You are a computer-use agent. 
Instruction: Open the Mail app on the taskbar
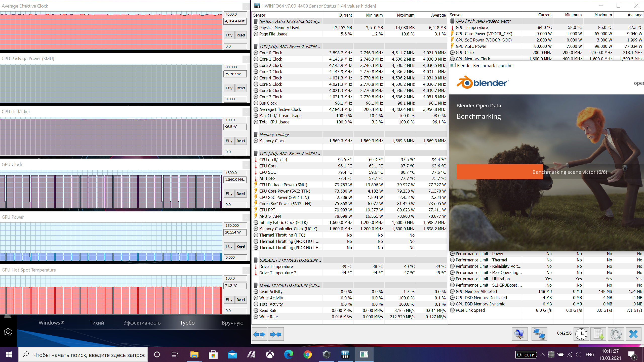pyautogui.click(x=232, y=355)
